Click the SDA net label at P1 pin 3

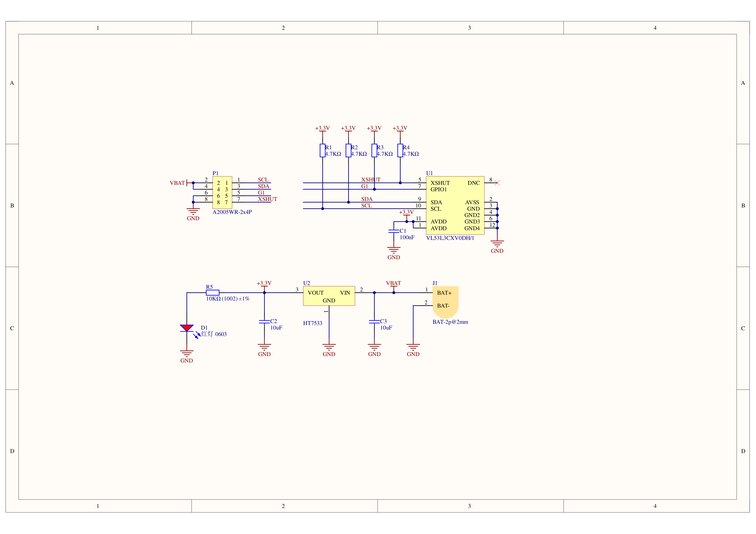[x=263, y=186]
